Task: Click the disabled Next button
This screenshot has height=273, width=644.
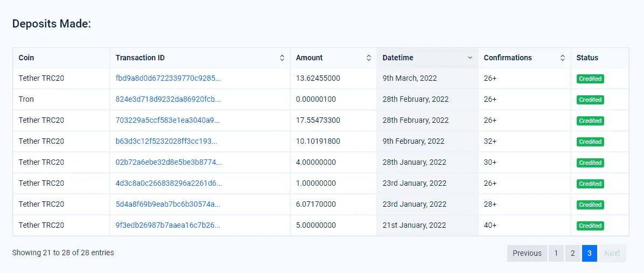Action: 612,253
